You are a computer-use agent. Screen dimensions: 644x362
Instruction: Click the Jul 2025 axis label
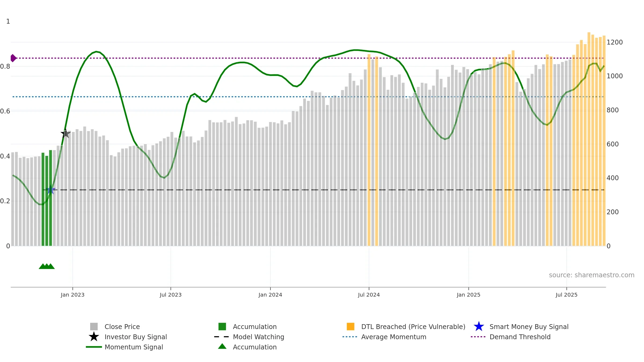(x=566, y=295)
